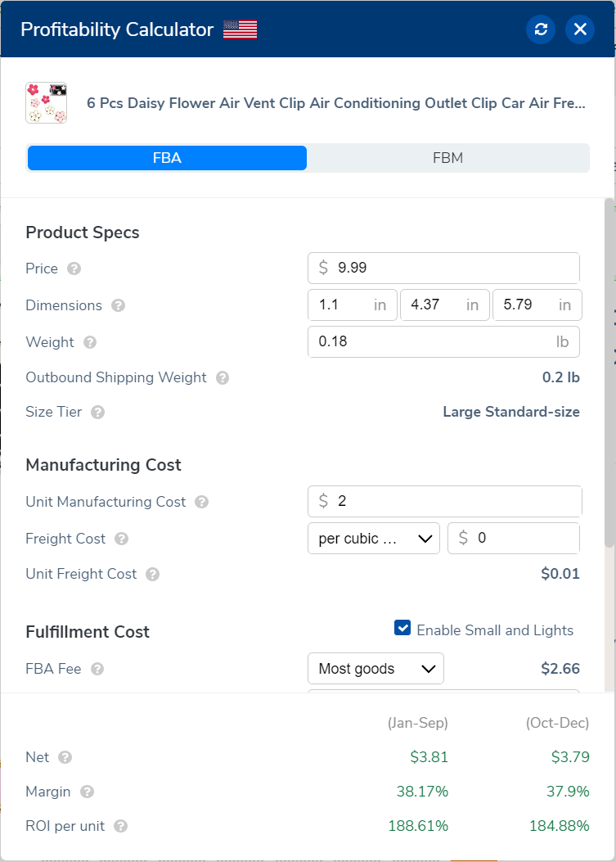This screenshot has height=862, width=616.
Task: Switch to the FBM tab
Action: click(x=447, y=158)
